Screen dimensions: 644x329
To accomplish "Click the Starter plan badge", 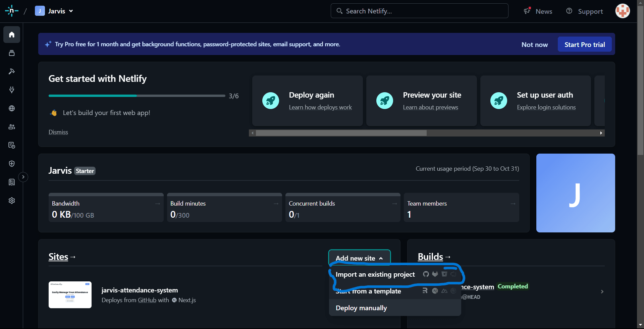I will coord(85,171).
